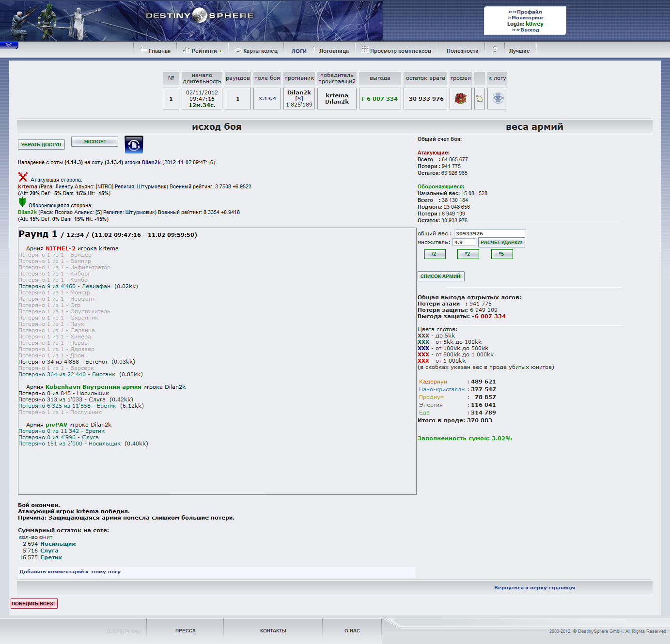Focus the множитель input field
This screenshot has height=644, width=670.
point(464,242)
